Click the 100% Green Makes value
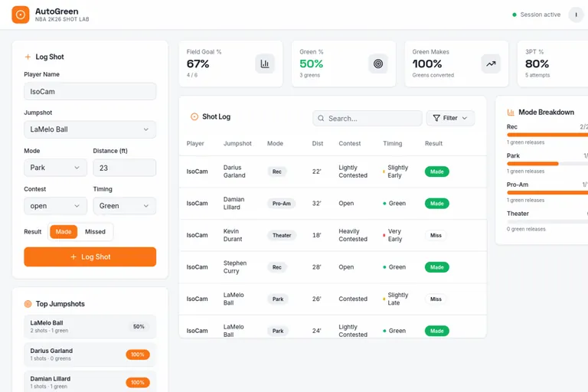Viewport: 588px width, 392px height. (427, 64)
